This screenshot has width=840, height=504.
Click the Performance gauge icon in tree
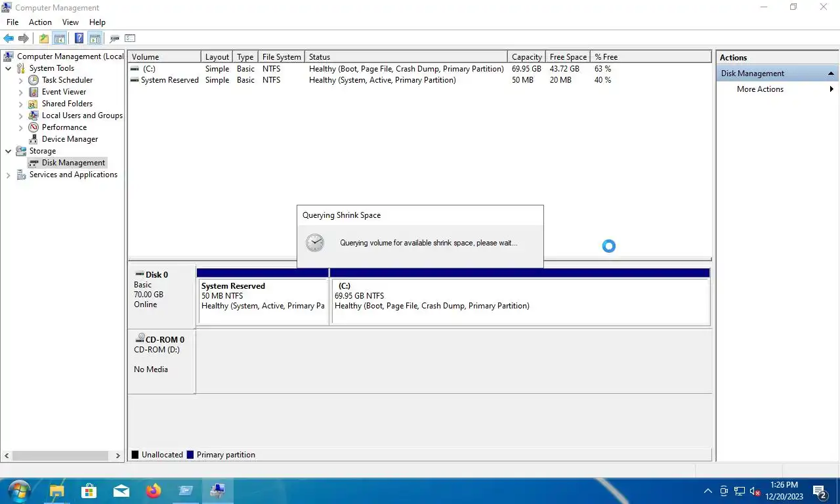click(x=33, y=127)
